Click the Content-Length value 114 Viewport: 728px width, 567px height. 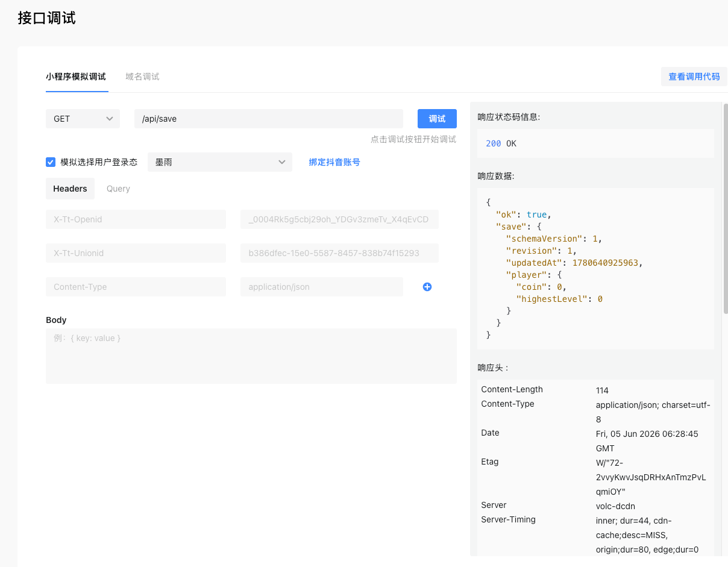602,390
